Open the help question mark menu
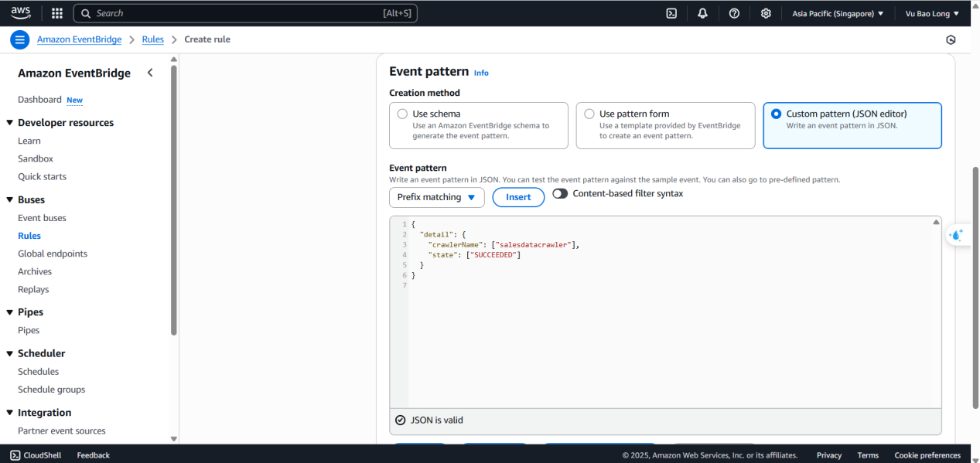The width and height of the screenshot is (980, 463). (x=734, y=13)
